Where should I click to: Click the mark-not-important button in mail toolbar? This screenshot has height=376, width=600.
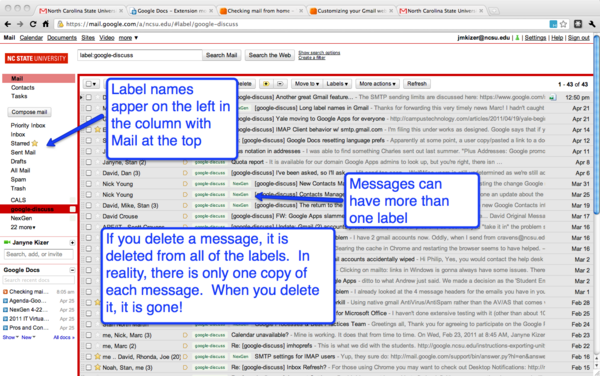pyautogui.click(x=280, y=84)
